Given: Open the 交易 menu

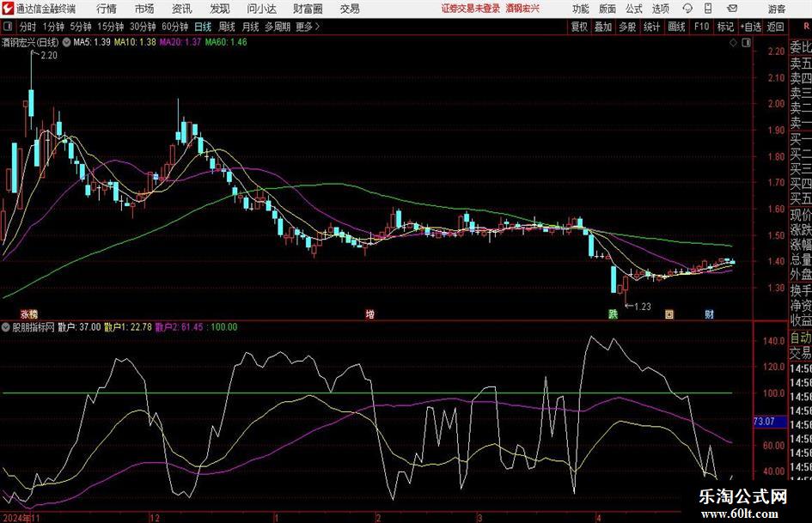Looking at the screenshot, I should tap(350, 9).
